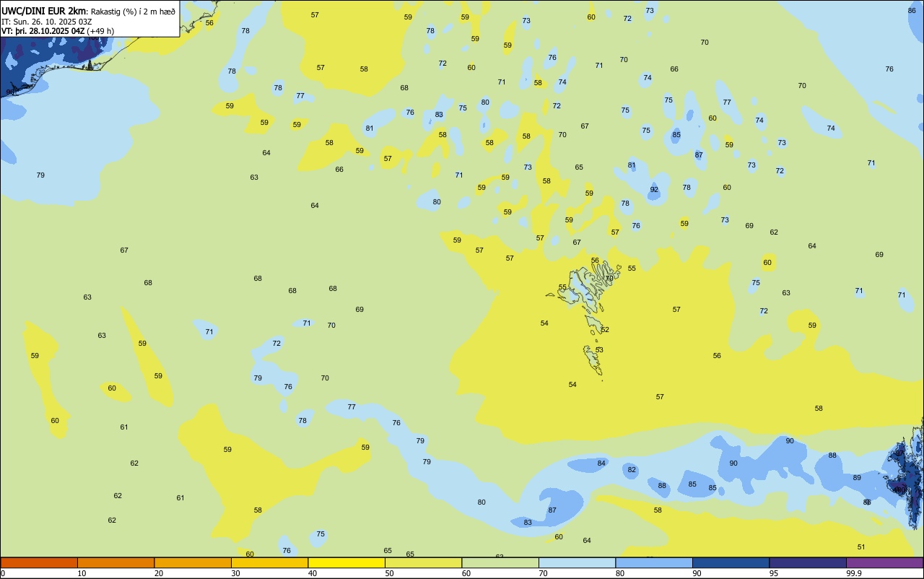Image resolution: width=924 pixels, height=579 pixels.
Task: Pick the 60–70 pale green legend swatch
Action: [x=500, y=562]
